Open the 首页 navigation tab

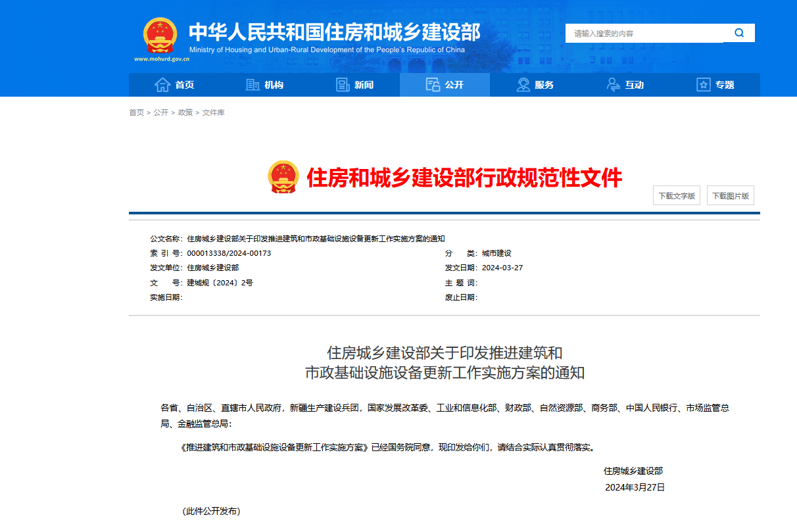click(174, 85)
